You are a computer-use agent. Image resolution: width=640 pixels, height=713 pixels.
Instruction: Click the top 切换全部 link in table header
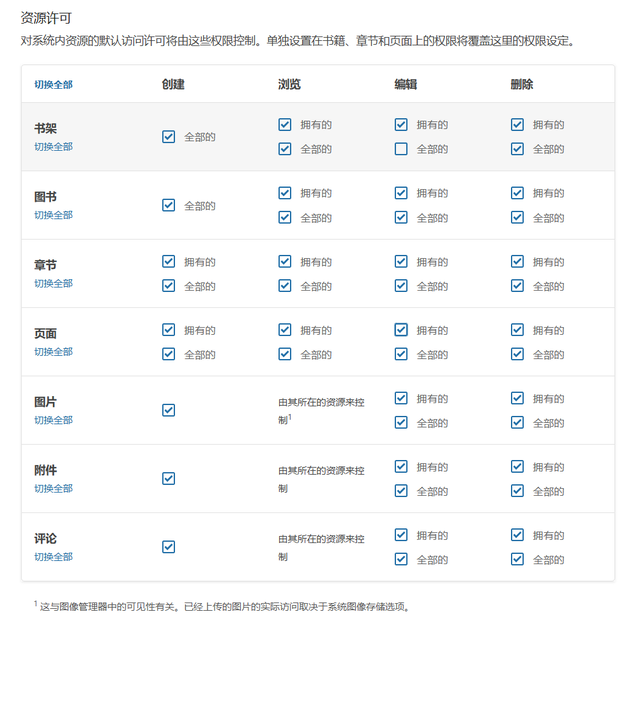click(53, 85)
